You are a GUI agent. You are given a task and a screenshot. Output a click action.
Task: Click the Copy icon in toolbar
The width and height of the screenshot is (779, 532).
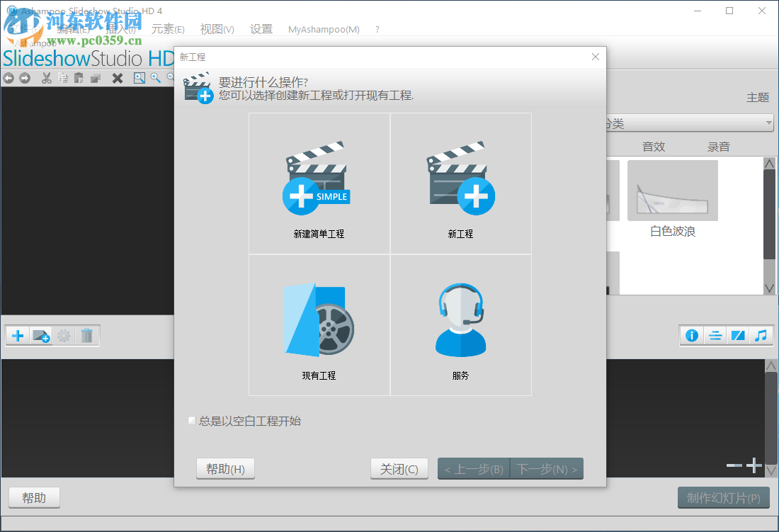[63, 78]
